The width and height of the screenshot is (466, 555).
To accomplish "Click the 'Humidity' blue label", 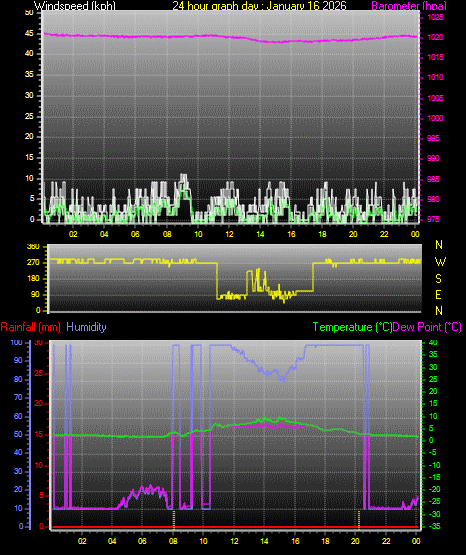I will click(86, 327).
